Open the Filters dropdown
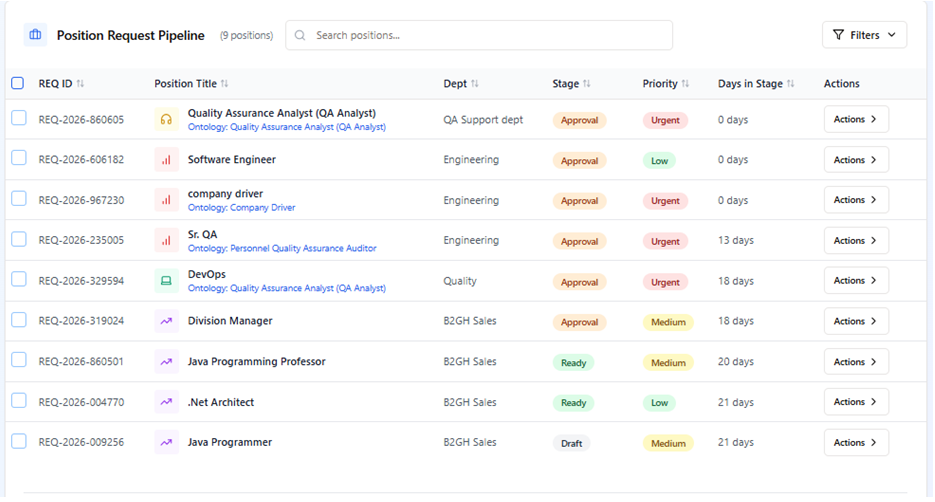The height and width of the screenshot is (502, 935). point(864,35)
